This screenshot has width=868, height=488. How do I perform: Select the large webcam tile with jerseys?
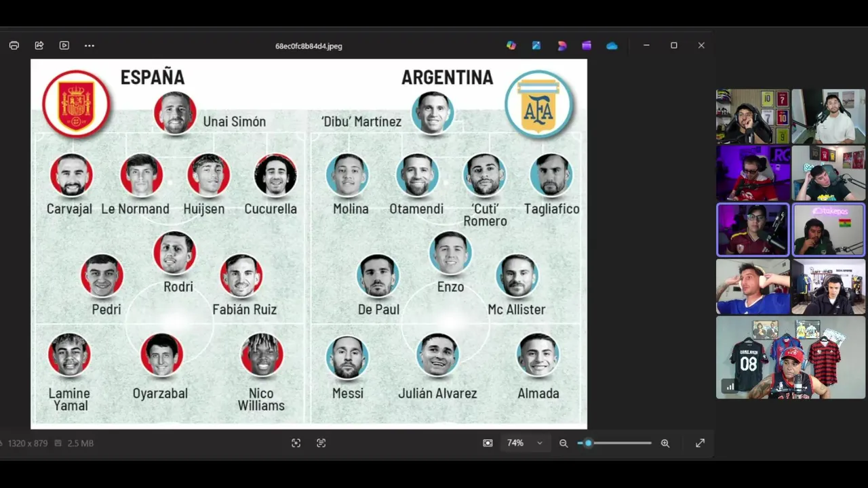[791, 358]
